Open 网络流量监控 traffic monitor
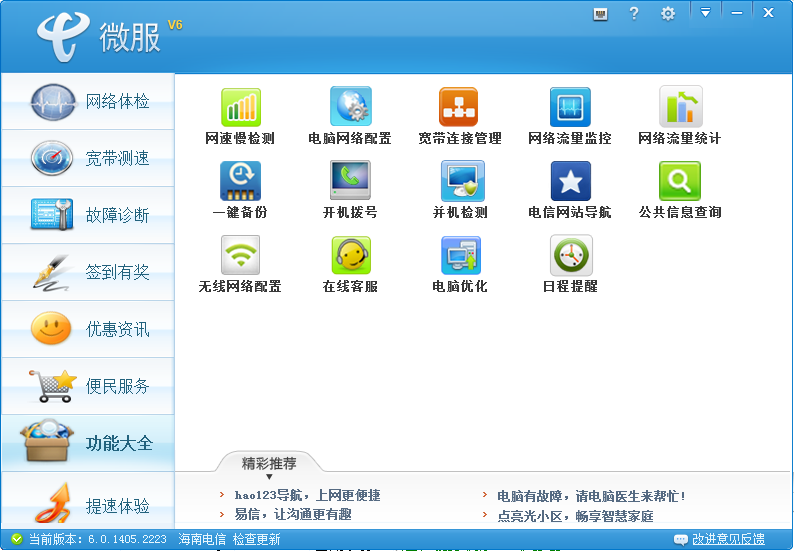794x551 pixels. coord(570,116)
